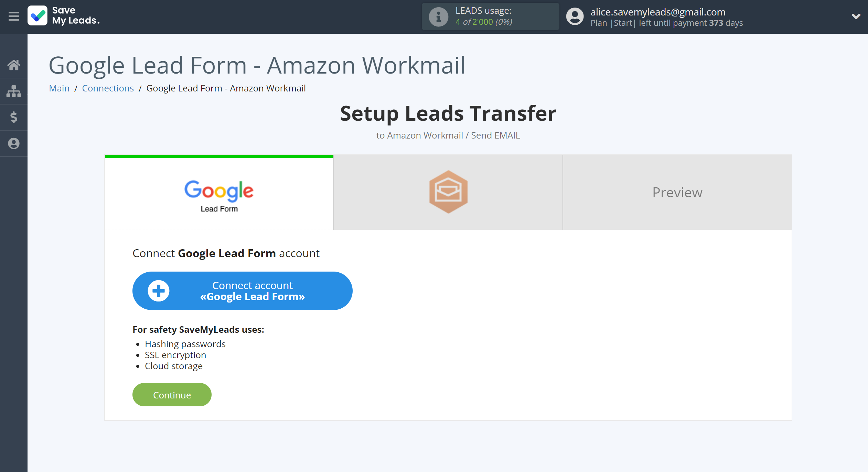868x472 pixels.
Task: Expand the Amazon Workmail Send EMAIL step
Action: [448, 191]
